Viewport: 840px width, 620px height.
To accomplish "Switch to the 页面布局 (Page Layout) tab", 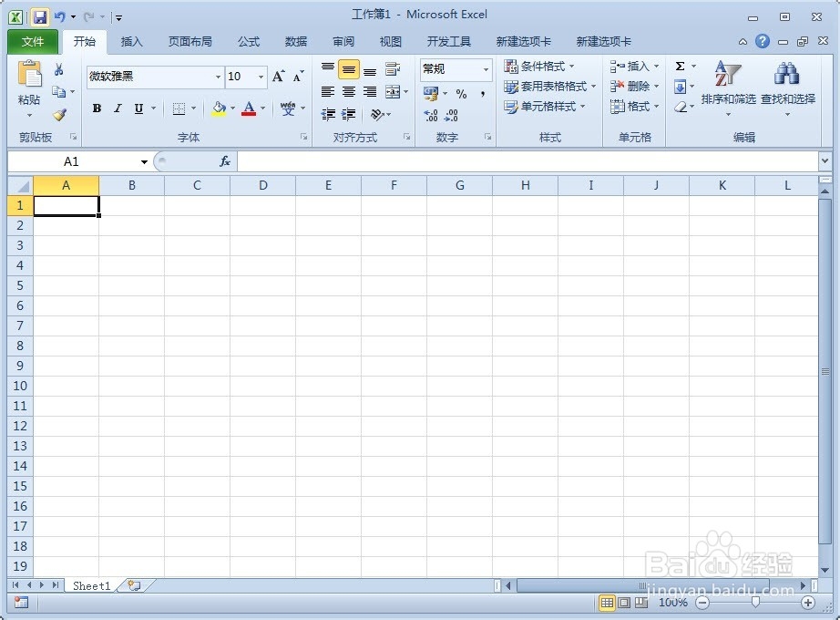I will 190,41.
